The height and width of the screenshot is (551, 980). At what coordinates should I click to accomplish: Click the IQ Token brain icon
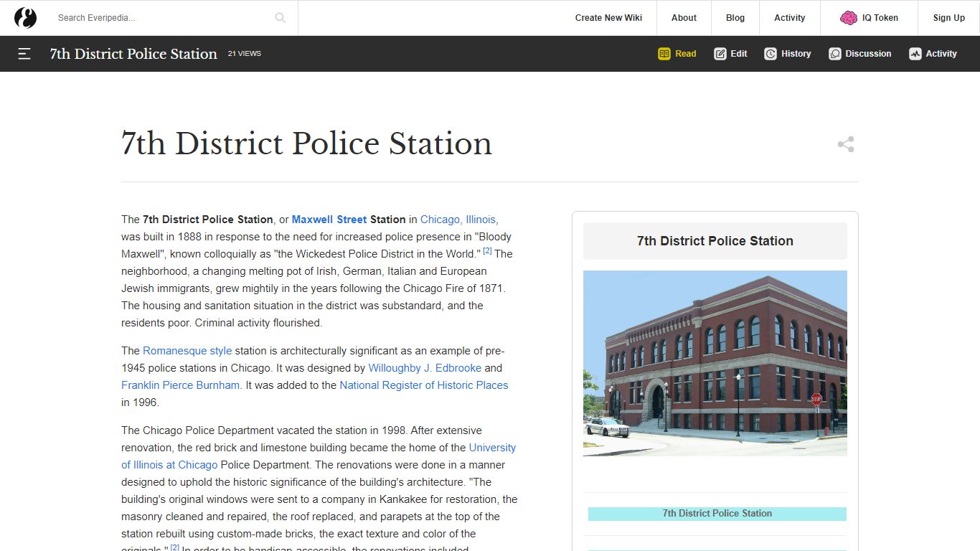pyautogui.click(x=849, y=18)
